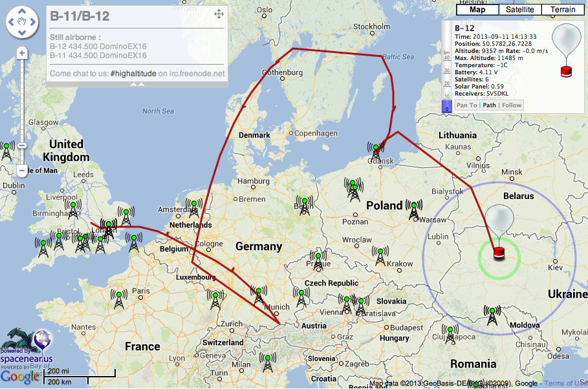Click the B-11/B-12 panel heading
This screenshot has width=588, height=389.
(x=80, y=16)
